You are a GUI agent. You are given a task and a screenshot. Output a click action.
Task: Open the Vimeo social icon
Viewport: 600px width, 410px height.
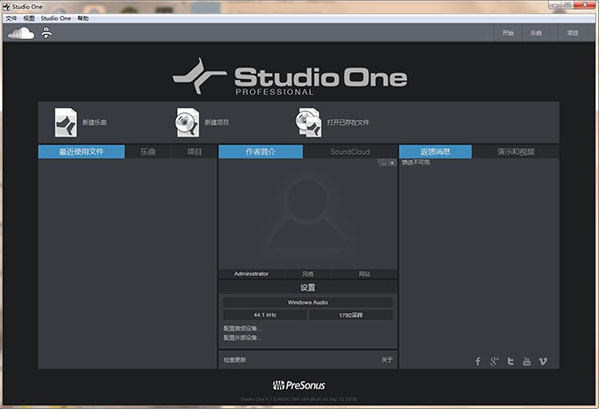tap(543, 361)
